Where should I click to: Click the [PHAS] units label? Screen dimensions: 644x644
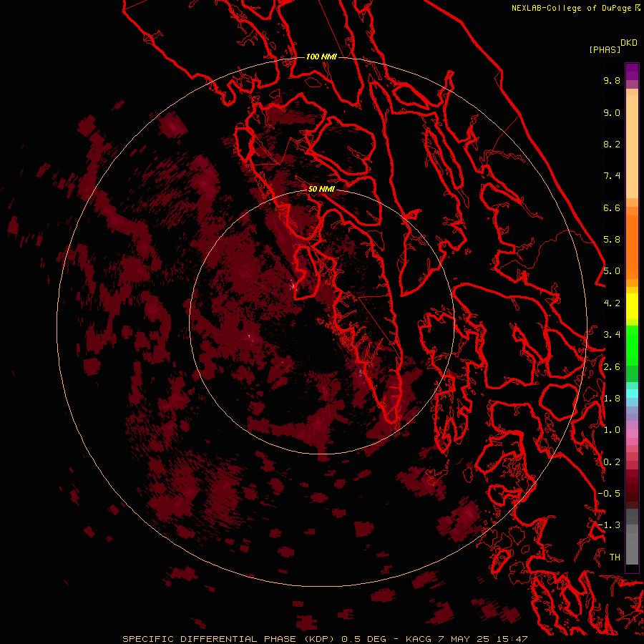(605, 50)
